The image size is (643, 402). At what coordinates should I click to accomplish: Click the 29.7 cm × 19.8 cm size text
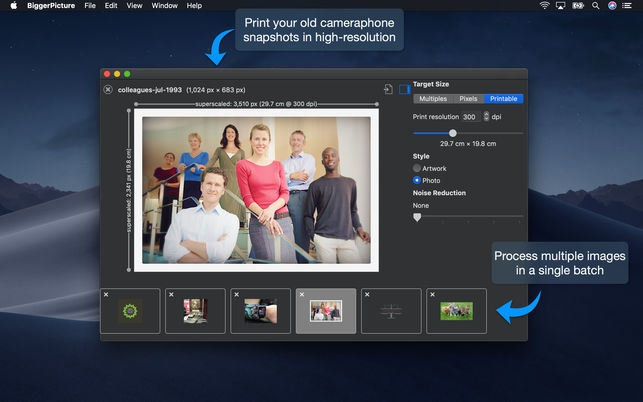pos(468,144)
